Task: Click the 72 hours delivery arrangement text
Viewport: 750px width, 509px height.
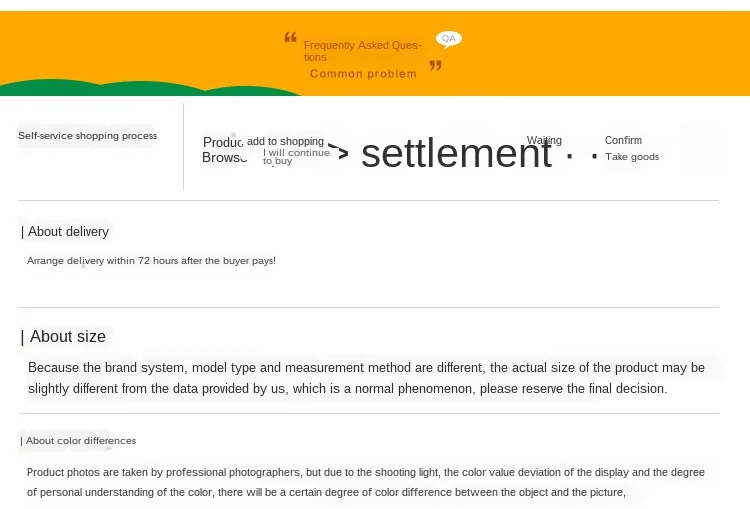Action: pyautogui.click(x=151, y=261)
